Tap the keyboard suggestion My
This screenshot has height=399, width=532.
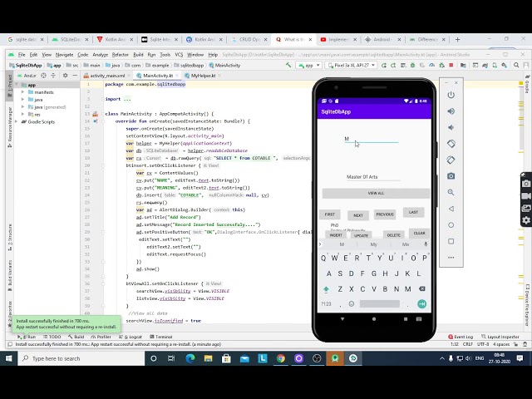click(x=373, y=244)
